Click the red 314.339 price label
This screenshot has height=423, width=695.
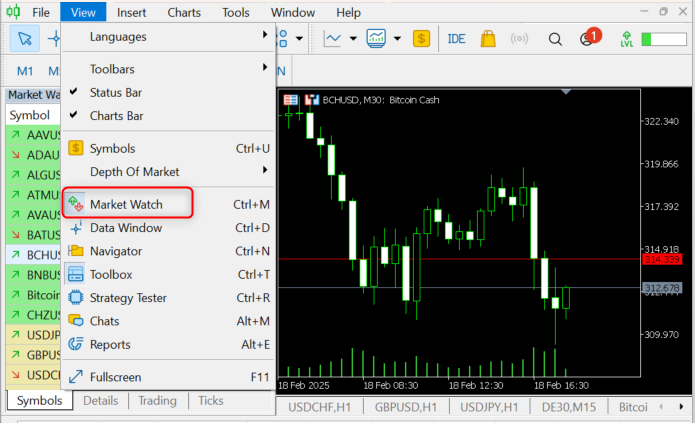pos(662,259)
